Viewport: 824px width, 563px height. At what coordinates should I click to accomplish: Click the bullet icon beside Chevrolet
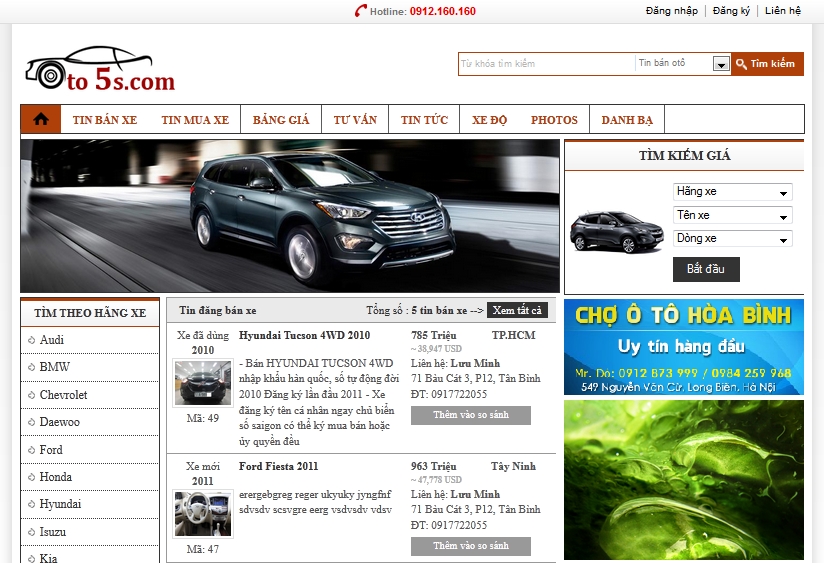[32, 395]
